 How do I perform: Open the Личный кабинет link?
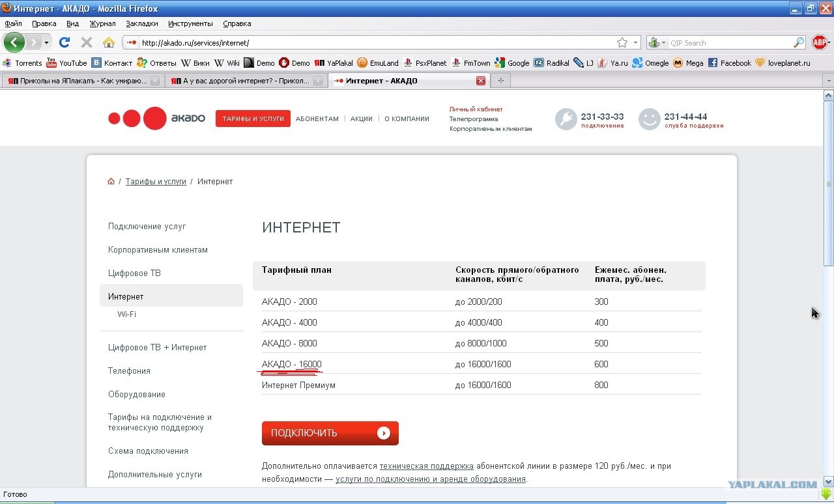tap(476, 109)
